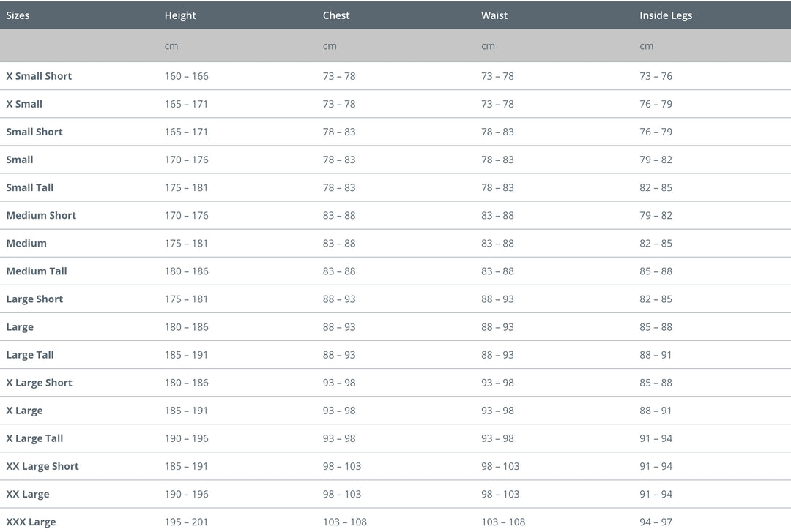Click the XX Large Short row label
The height and width of the screenshot is (532, 791).
point(42,466)
